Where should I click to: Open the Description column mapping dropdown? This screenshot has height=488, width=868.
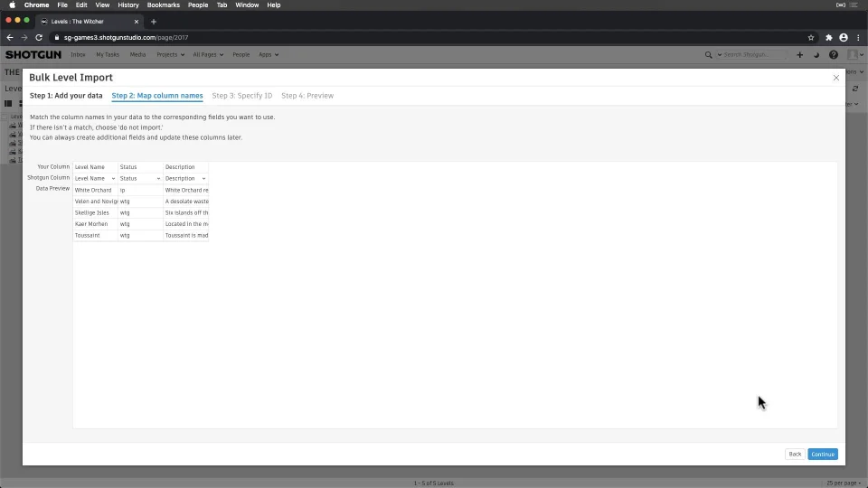click(x=185, y=178)
